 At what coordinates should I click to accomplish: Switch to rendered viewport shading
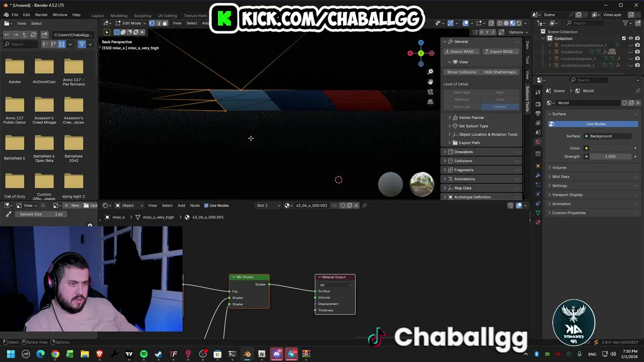pos(518,23)
